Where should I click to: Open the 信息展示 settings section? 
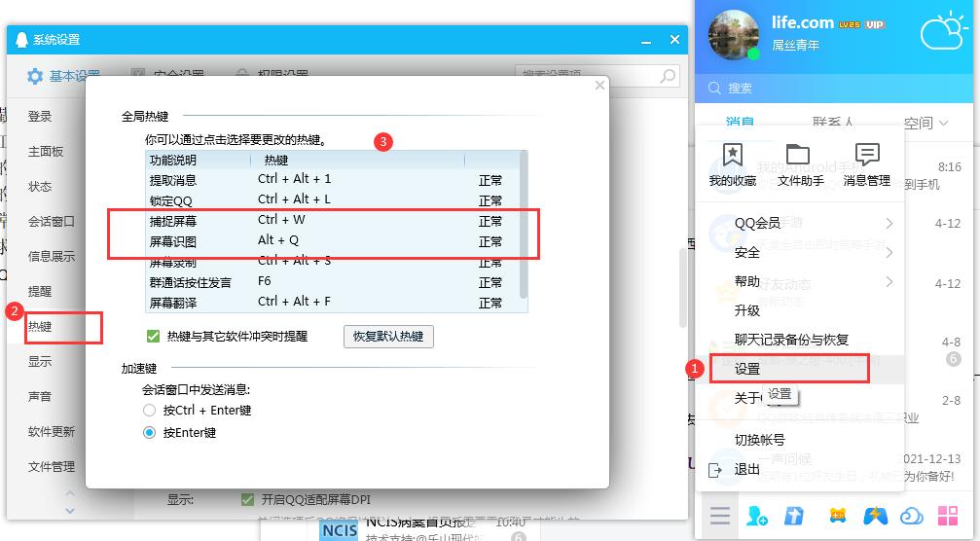pos(52,256)
